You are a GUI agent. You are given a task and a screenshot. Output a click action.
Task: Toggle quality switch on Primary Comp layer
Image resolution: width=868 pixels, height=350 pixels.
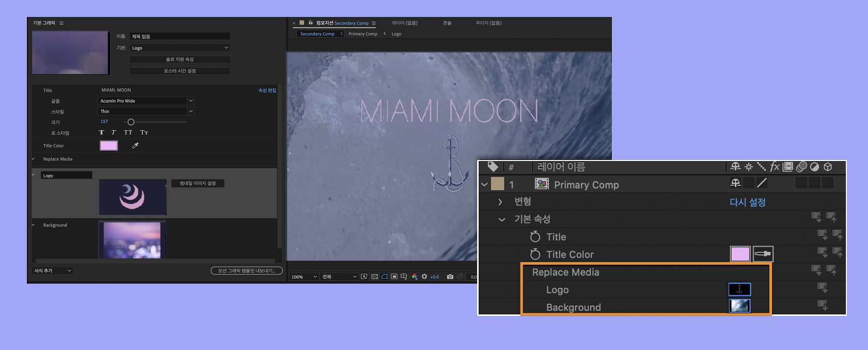click(x=762, y=183)
